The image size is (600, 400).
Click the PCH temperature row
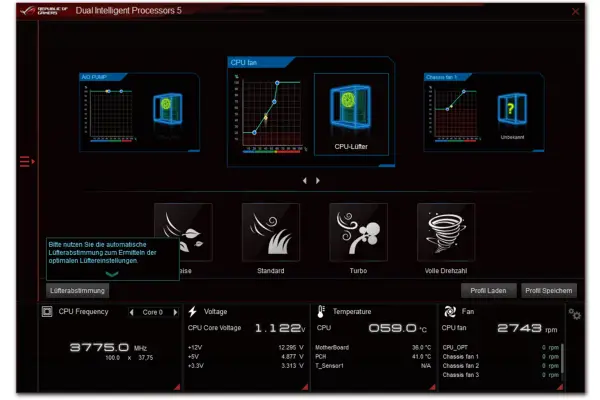[x=373, y=357]
